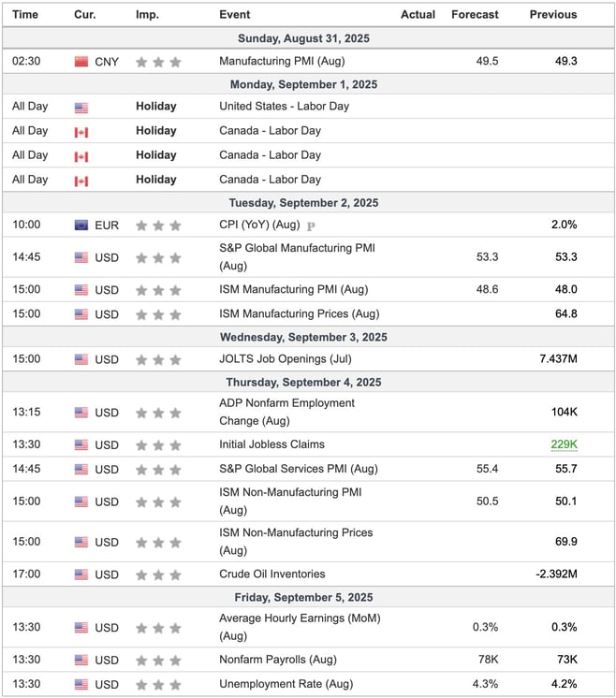This screenshot has width=616, height=698.
Task: Click the Previous column header
Action: [553, 15]
